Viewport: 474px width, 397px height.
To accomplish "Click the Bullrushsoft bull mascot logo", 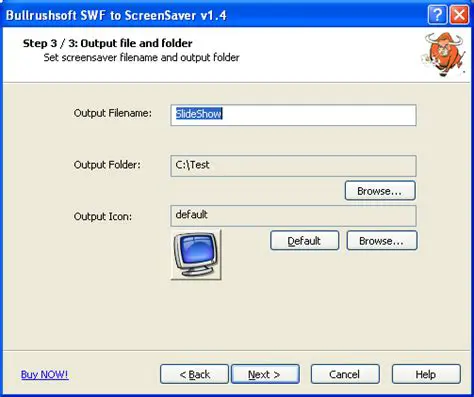I will click(x=443, y=54).
